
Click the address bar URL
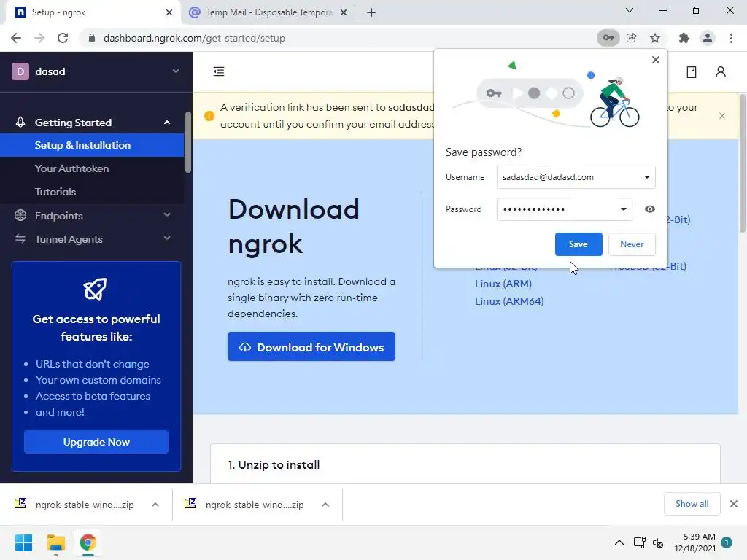(194, 38)
